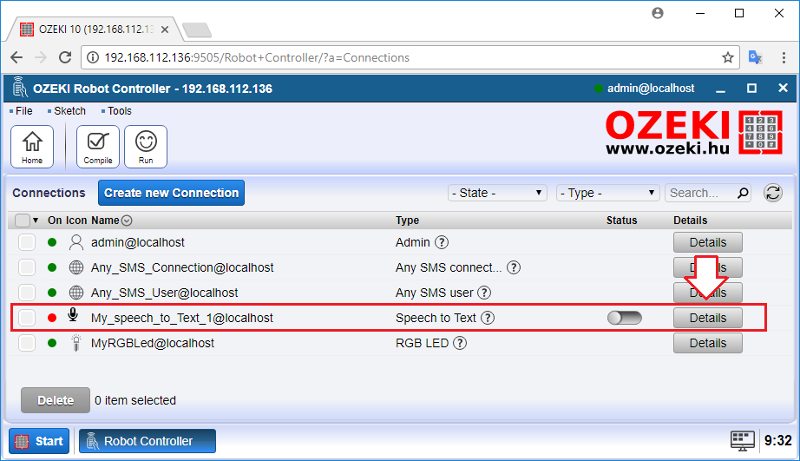This screenshot has width=800, height=461.
Task: Click the Any_SMS_User@localhost name
Action: coord(164,293)
